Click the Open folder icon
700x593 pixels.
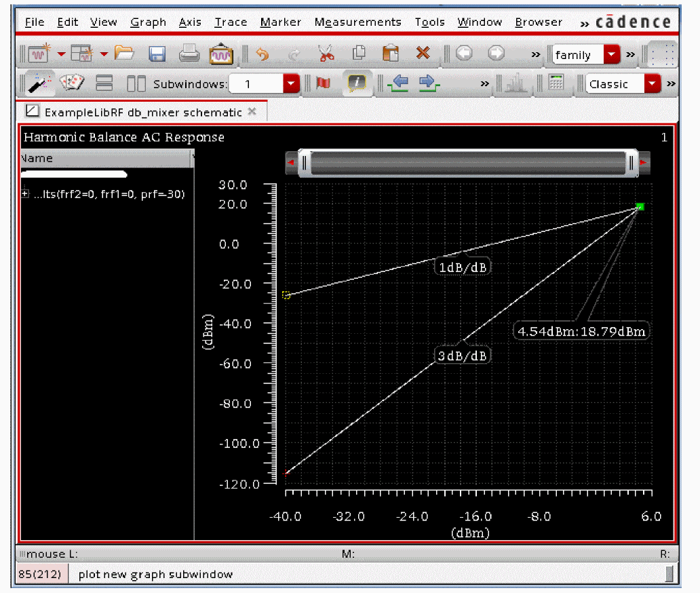tap(124, 54)
